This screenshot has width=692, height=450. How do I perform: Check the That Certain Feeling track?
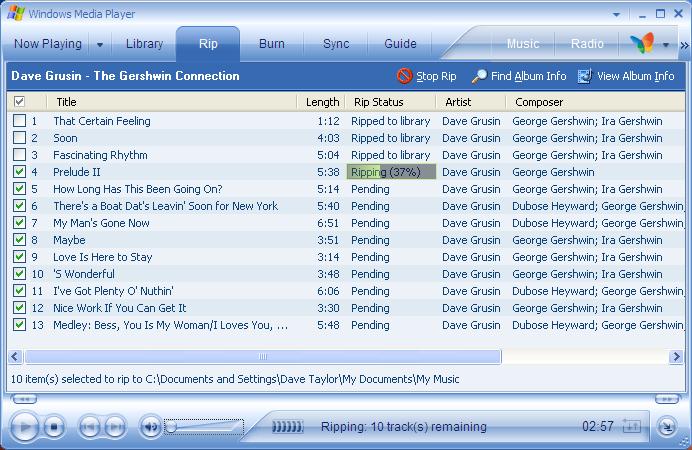point(19,120)
